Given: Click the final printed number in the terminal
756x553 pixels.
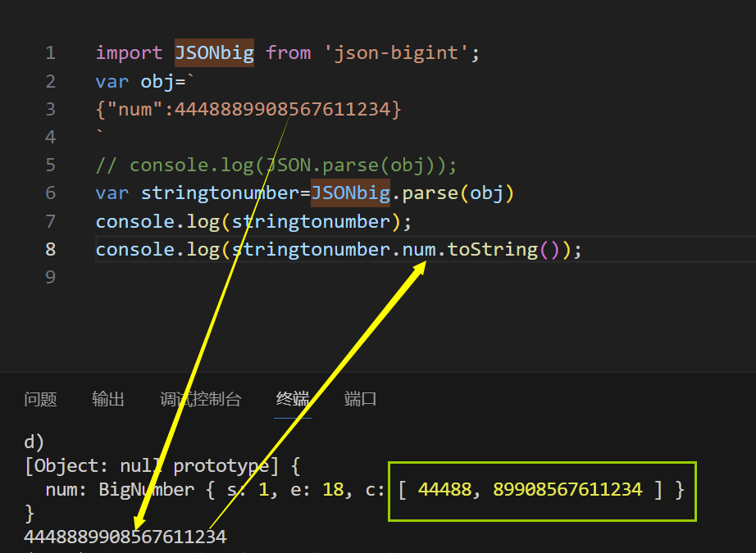Looking at the screenshot, I should [125, 537].
